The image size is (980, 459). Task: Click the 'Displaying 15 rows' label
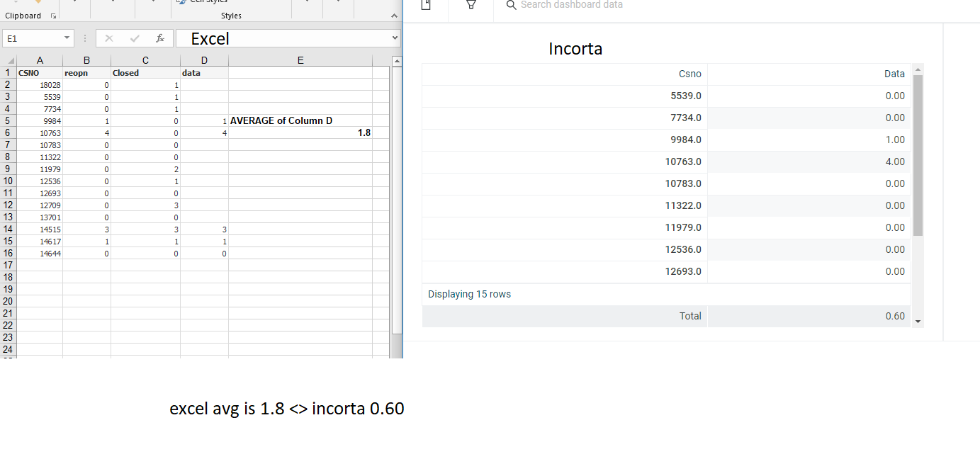point(469,294)
